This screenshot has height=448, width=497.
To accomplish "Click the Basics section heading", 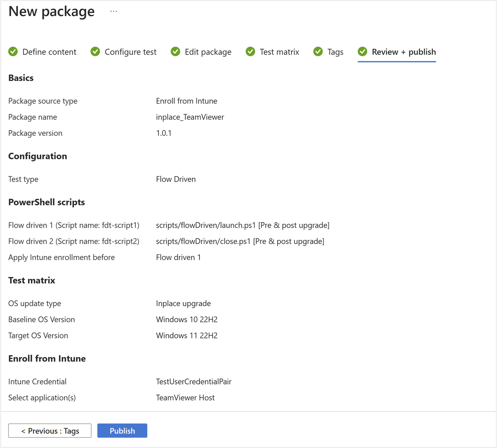I will pyautogui.click(x=21, y=78).
